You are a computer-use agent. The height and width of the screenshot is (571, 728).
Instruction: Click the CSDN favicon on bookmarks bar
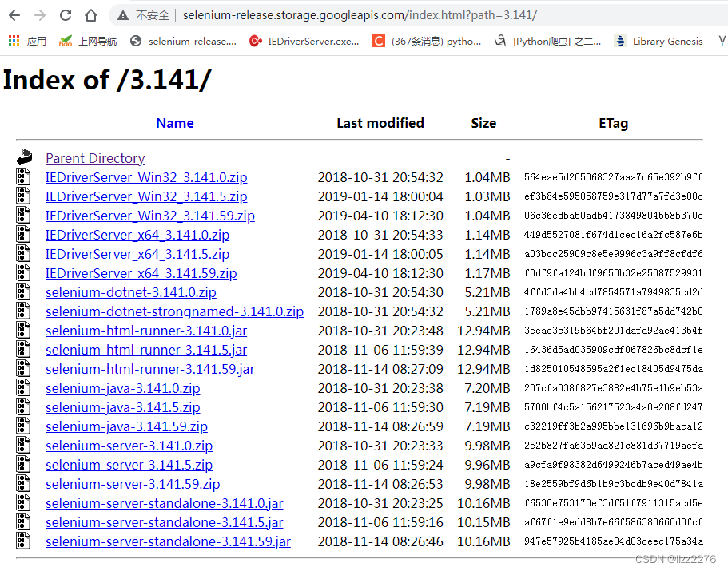point(378,41)
